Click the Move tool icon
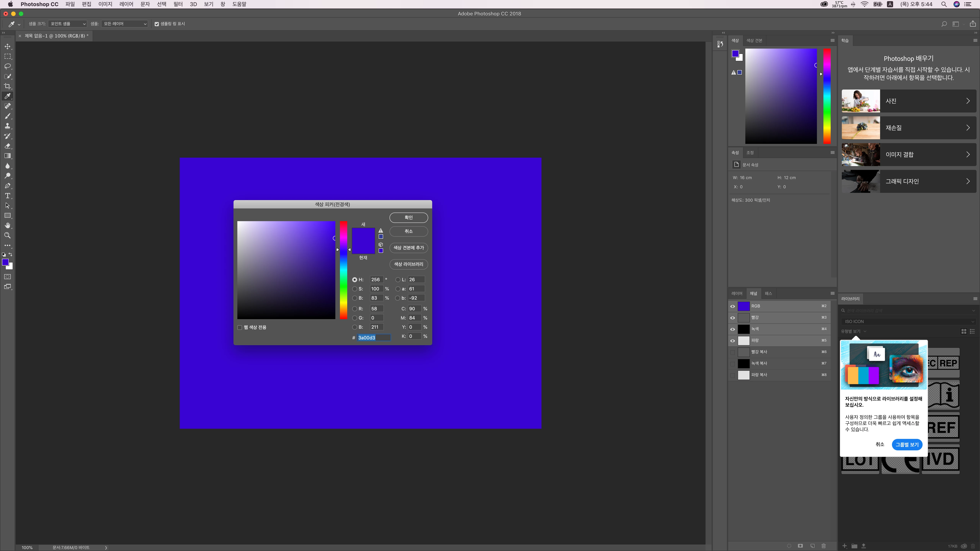This screenshot has height=551, width=980. (x=7, y=46)
